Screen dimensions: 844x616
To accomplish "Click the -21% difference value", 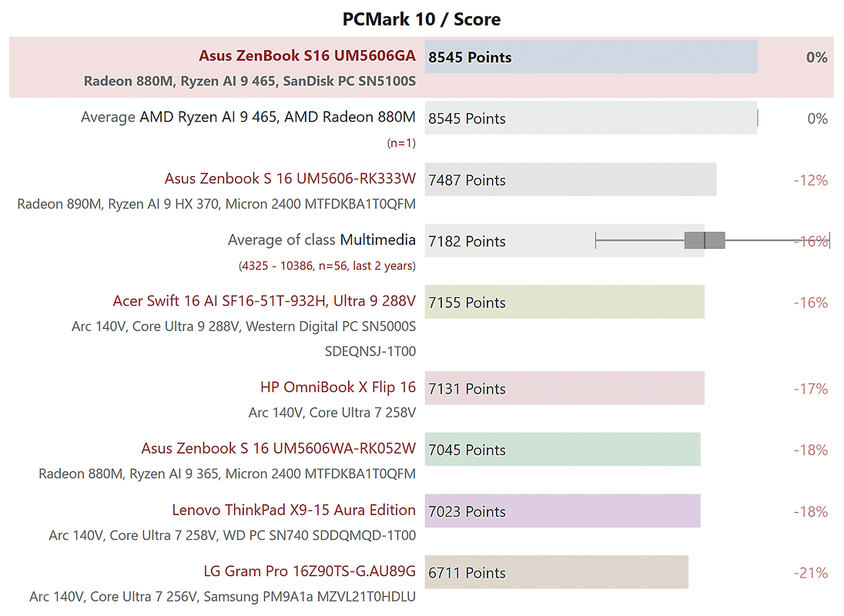I will coord(810,573).
